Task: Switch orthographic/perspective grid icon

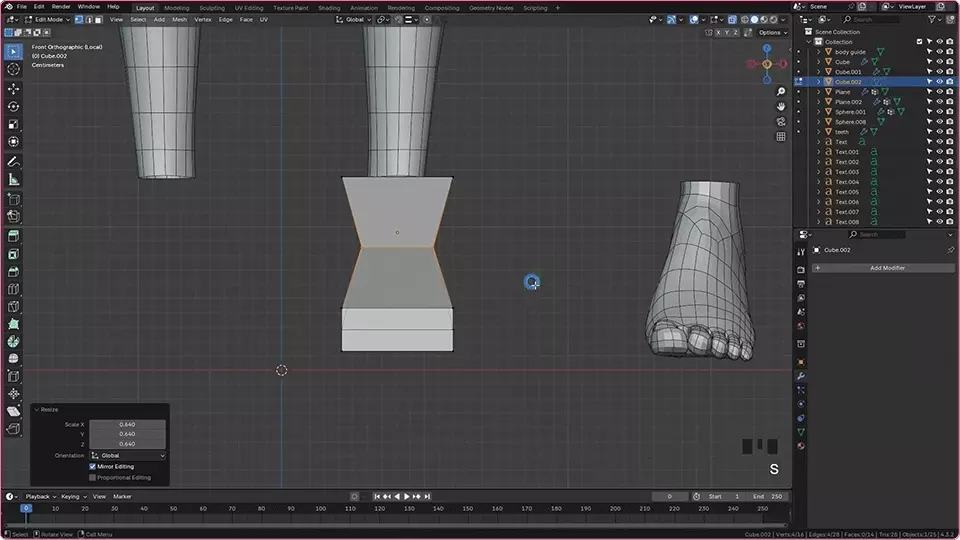Action: click(x=781, y=137)
